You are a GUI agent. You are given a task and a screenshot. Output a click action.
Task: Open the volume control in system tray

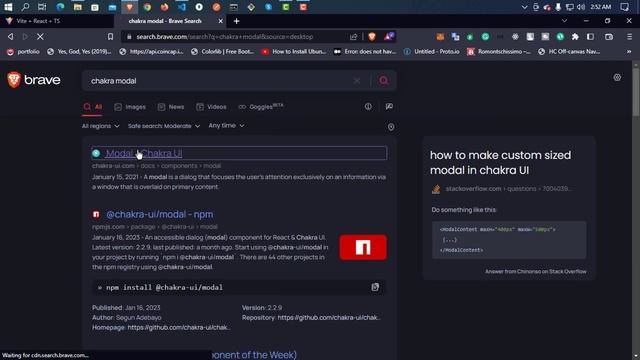[x=581, y=7]
